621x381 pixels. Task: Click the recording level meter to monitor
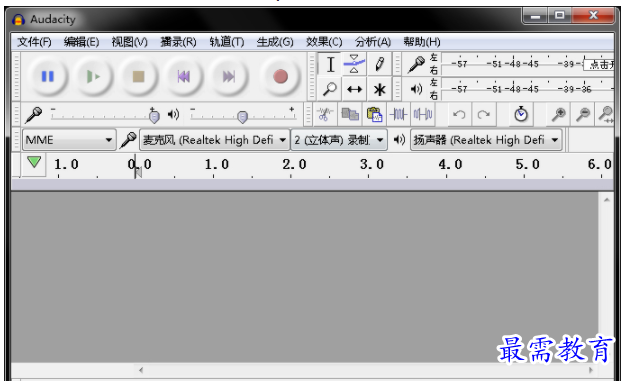529,64
